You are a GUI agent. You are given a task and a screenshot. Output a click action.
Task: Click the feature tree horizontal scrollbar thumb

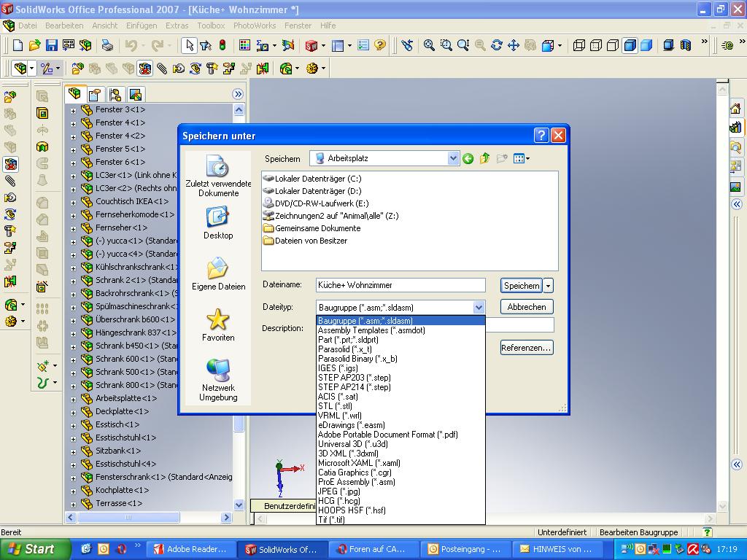[x=128, y=517]
